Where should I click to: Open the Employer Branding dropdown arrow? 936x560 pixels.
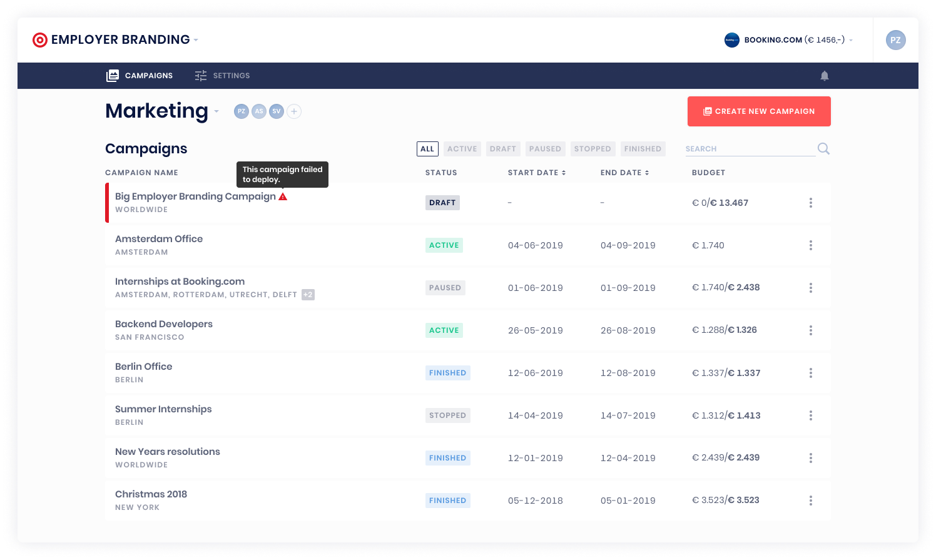pyautogui.click(x=196, y=40)
